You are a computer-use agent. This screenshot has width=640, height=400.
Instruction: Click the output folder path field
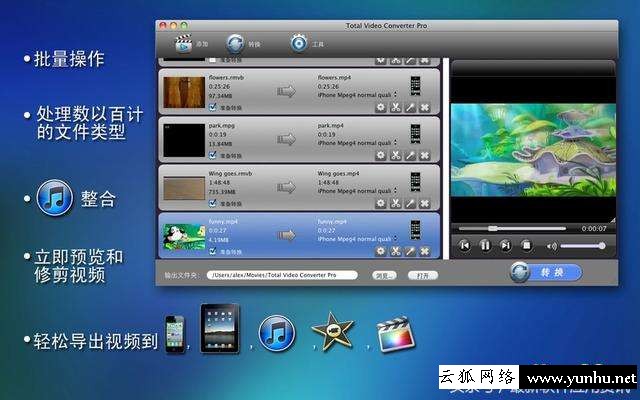click(x=282, y=276)
